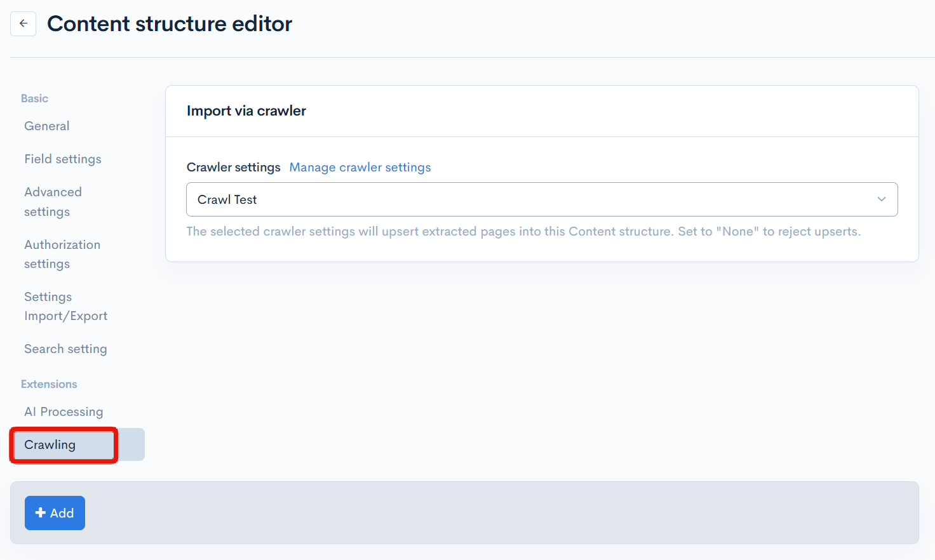Viewport: 935px width, 560px height.
Task: Follow the Manage crawler settings link
Action: [360, 167]
